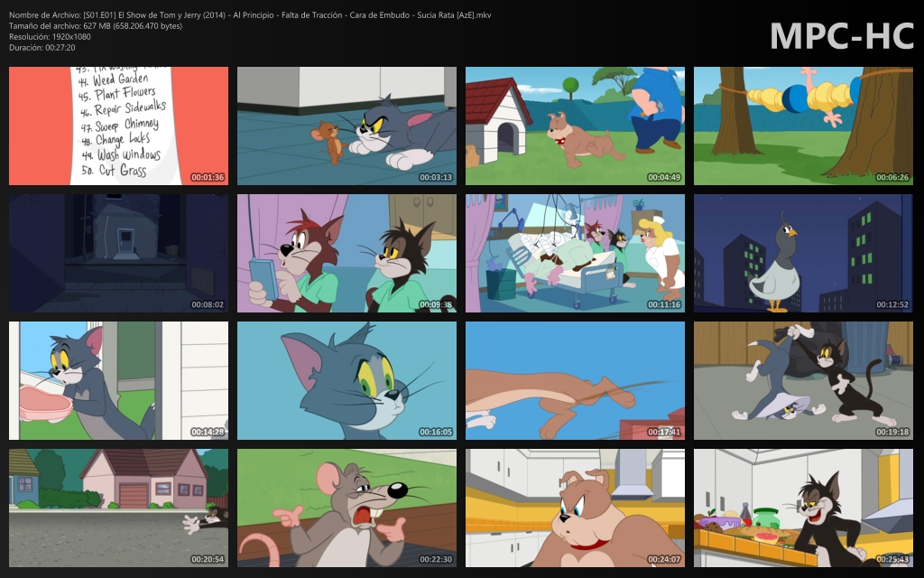Click the bulldog doghouse thumbnail at 00:04:49
Image resolution: width=924 pixels, height=578 pixels.
coord(575,125)
